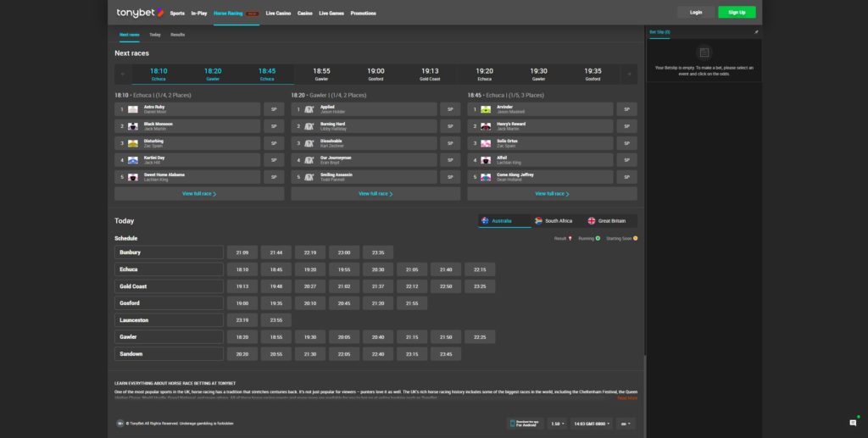Select Come Along Jeffrey silk icon

[x=486, y=177]
